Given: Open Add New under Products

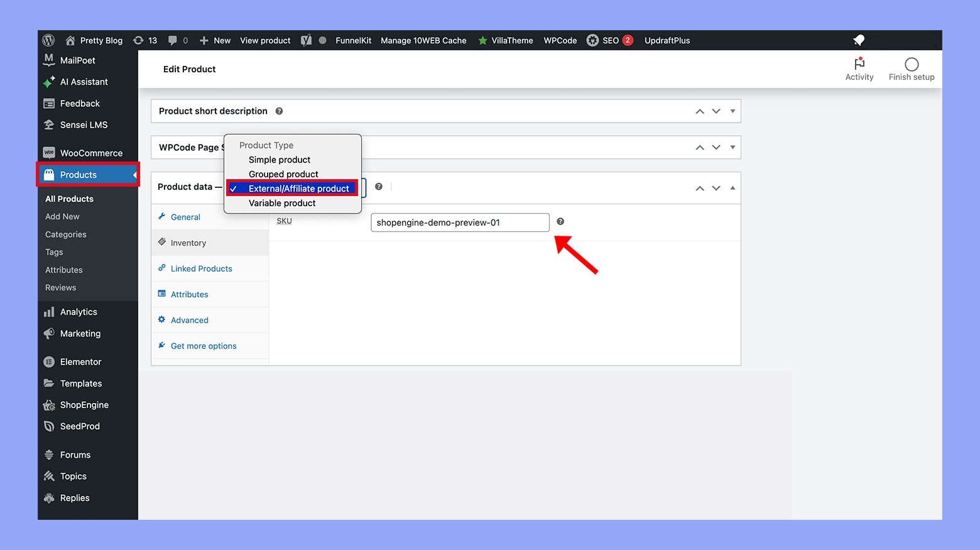Looking at the screenshot, I should point(62,216).
